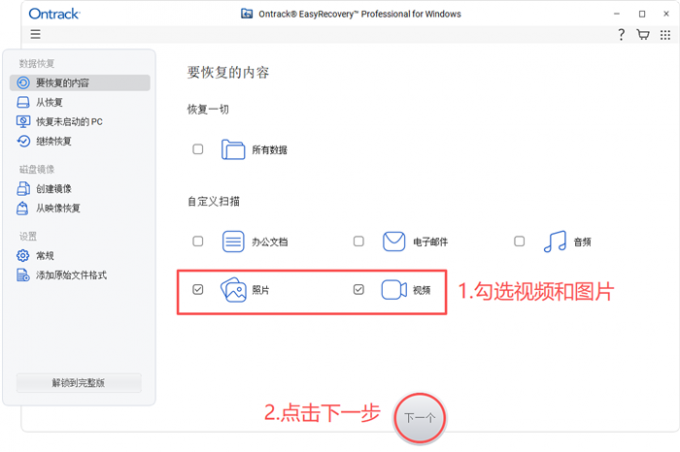
Task: Click the 视频 label
Action: coord(422,290)
